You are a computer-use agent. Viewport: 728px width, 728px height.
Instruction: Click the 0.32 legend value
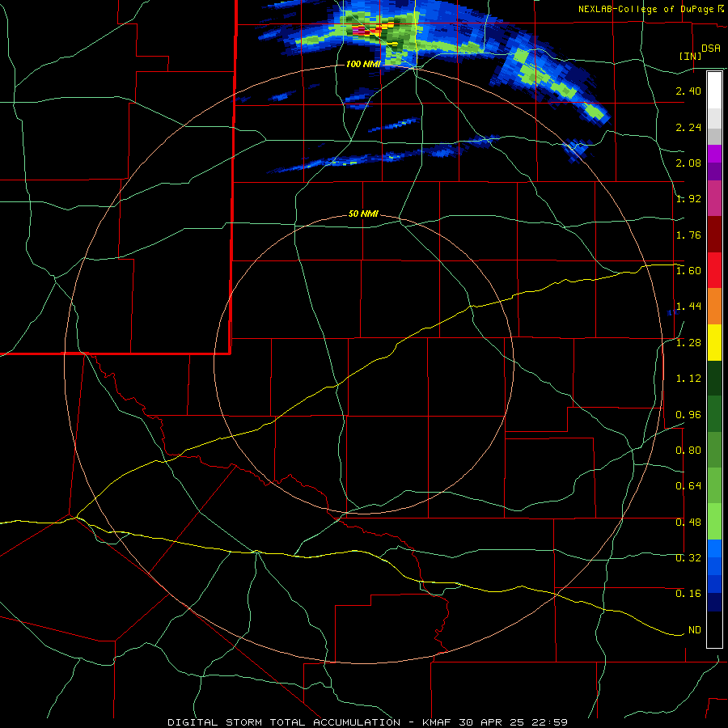point(688,558)
